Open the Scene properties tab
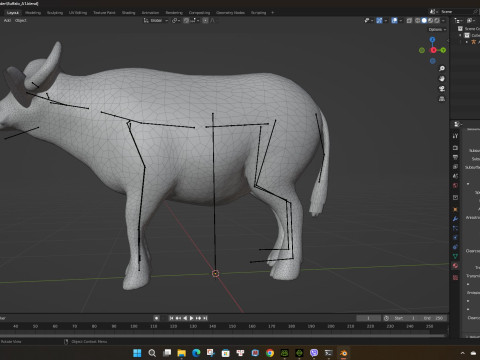The image size is (480, 360). pyautogui.click(x=455, y=176)
